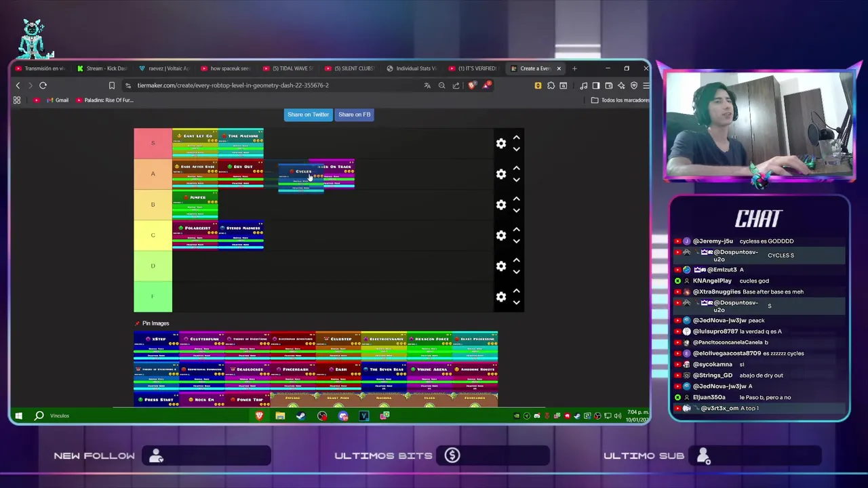Switch to the SILENT CLUBSTEP tab

351,68
